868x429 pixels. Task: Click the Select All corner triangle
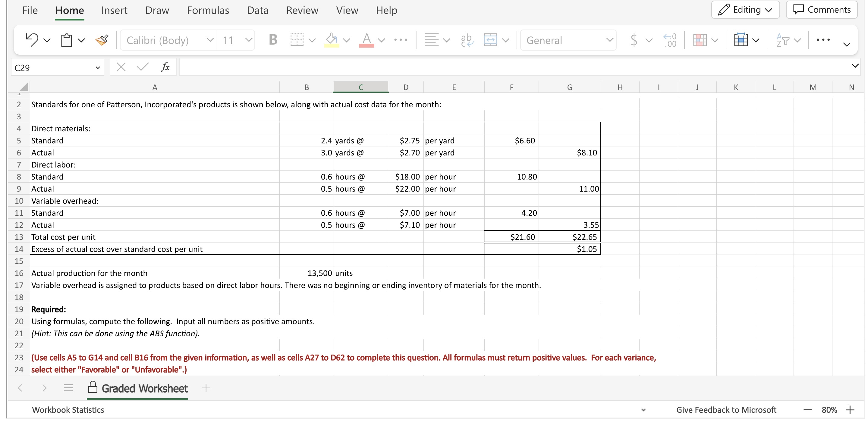pos(24,86)
